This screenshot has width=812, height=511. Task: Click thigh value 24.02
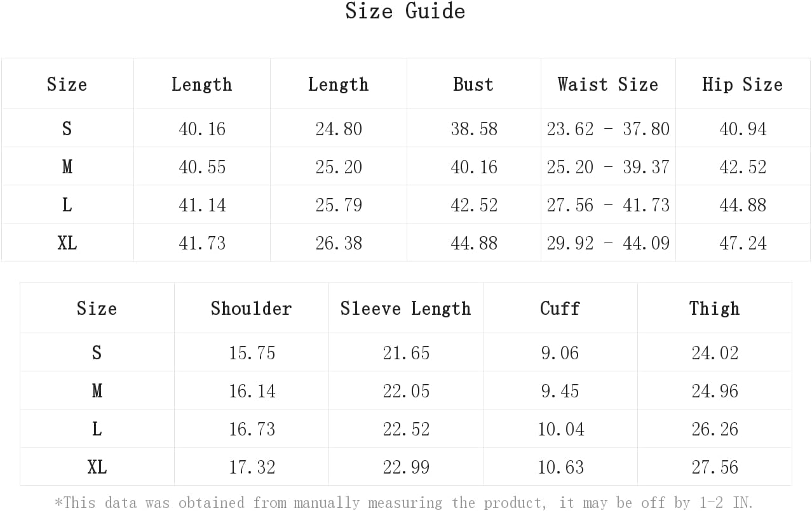click(715, 353)
